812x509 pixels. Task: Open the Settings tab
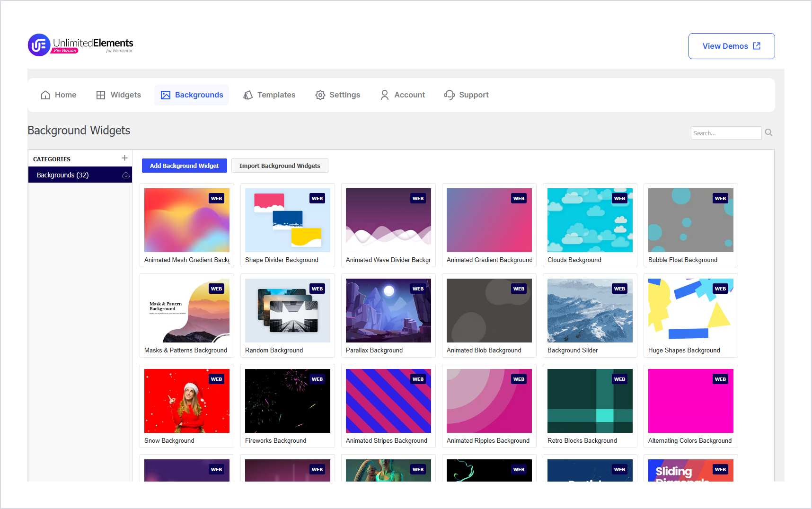click(x=338, y=95)
